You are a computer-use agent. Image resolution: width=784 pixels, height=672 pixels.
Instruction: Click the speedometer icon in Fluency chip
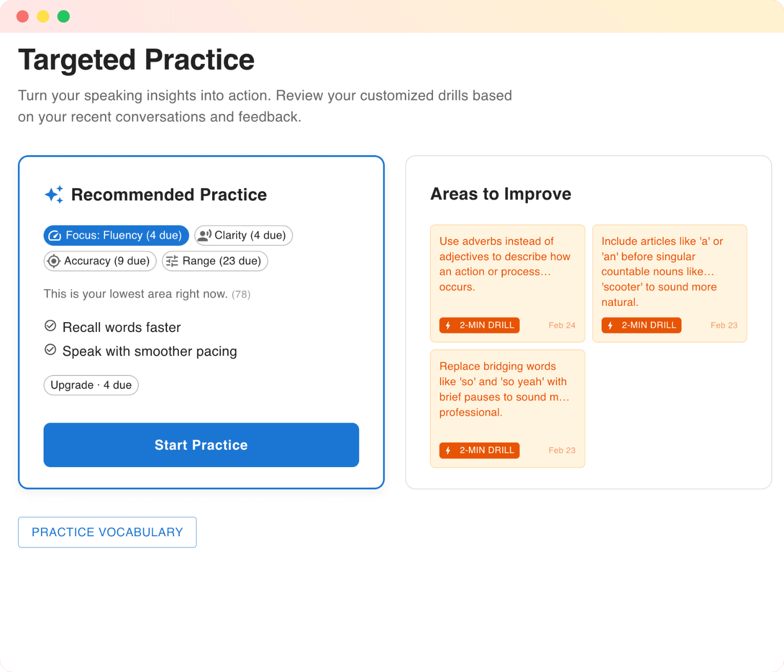tap(55, 236)
